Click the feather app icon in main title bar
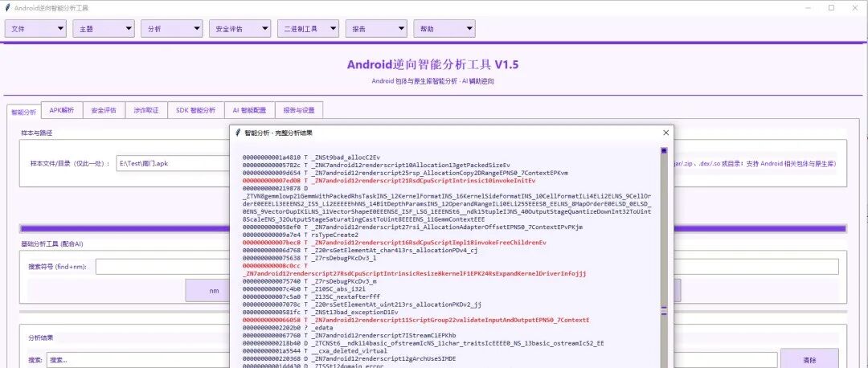This screenshot has height=368, width=868. coord(7,8)
